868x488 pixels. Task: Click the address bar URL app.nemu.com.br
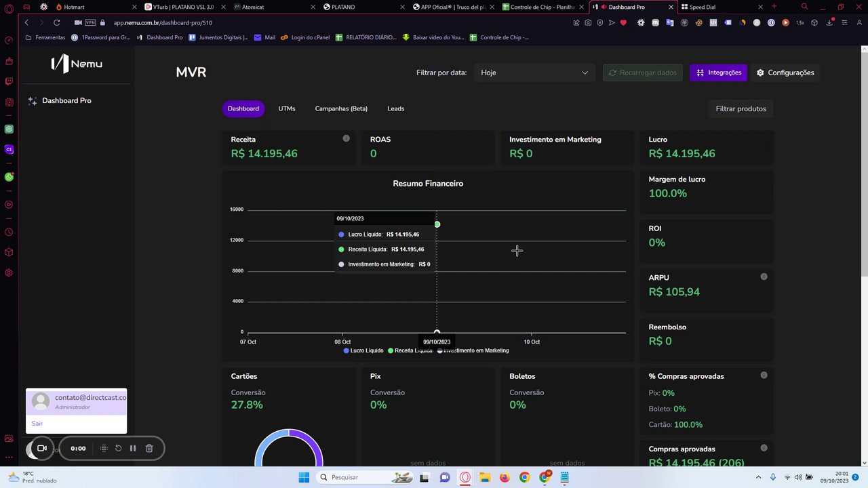coord(163,22)
